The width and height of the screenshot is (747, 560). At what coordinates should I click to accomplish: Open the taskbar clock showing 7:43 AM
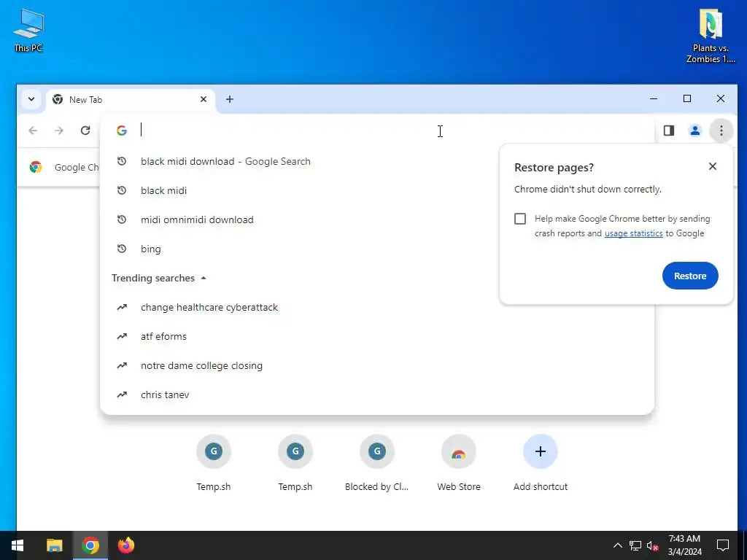(684, 545)
